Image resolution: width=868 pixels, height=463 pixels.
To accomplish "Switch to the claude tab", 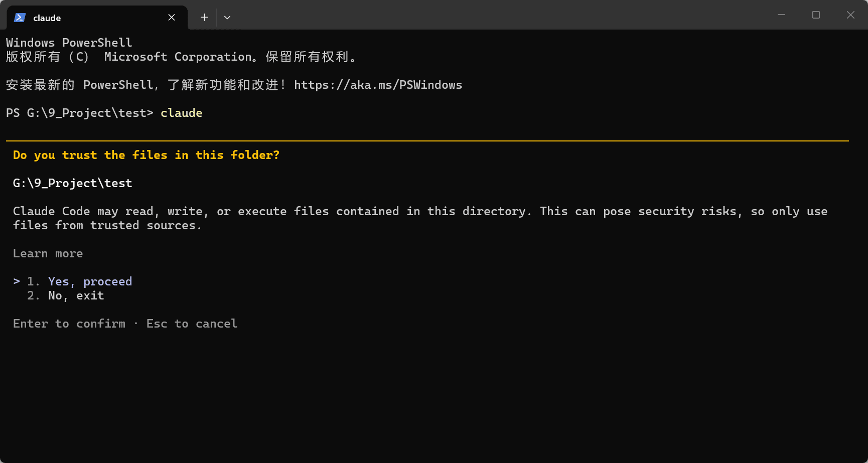I will point(90,18).
